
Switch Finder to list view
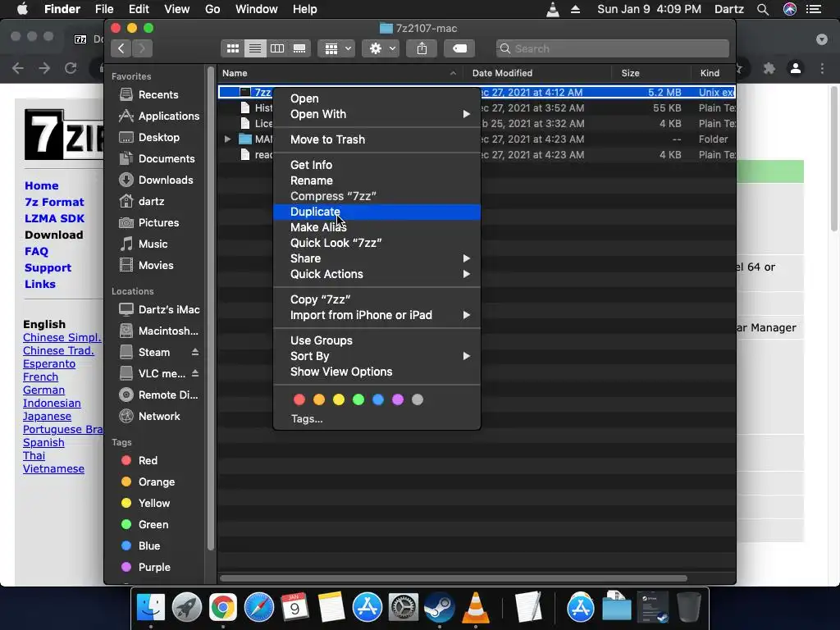click(255, 48)
